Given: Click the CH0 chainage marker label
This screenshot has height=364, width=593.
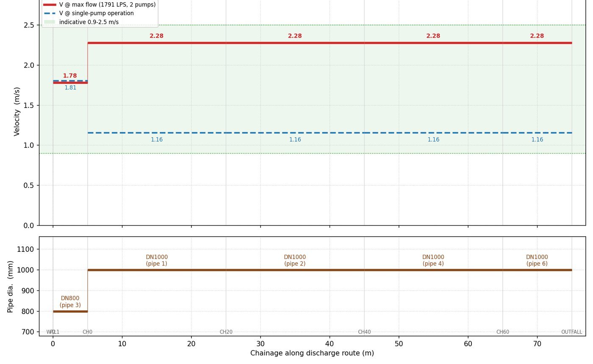Looking at the screenshot, I should pos(88,332).
